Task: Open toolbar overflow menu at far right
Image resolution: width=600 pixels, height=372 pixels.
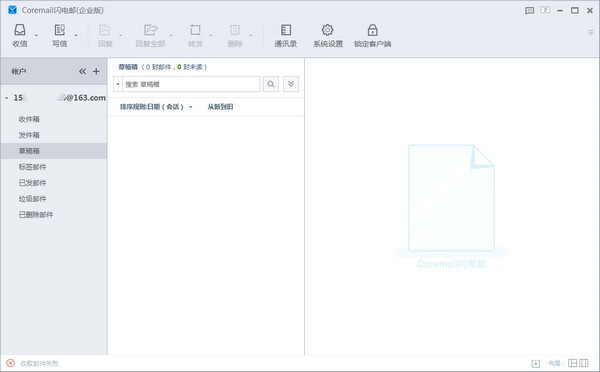Action: [x=591, y=33]
